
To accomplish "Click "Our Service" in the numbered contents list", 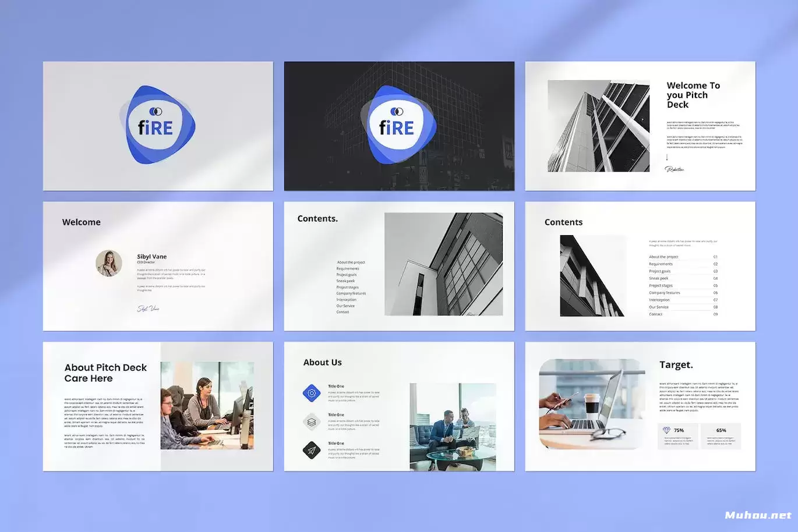I will (x=659, y=307).
